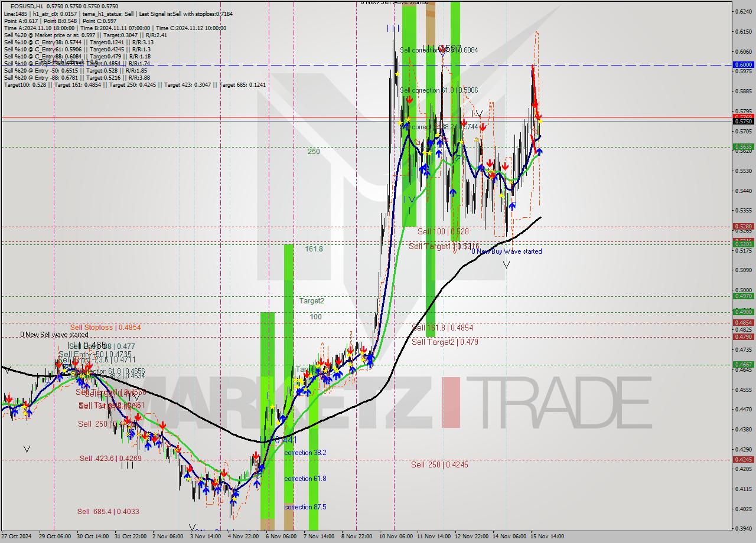This screenshot has width=756, height=543.
Task: Click the '15 Nov 14:00' time label
Action: coord(546,537)
